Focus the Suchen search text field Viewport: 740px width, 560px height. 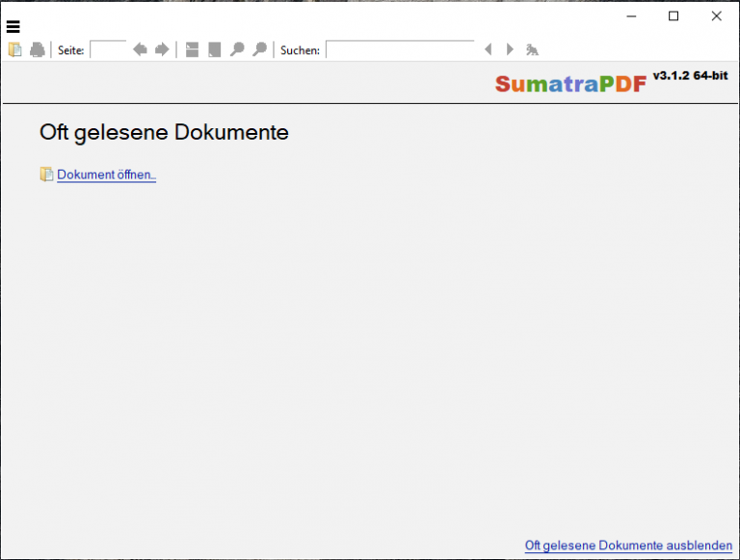tap(400, 49)
